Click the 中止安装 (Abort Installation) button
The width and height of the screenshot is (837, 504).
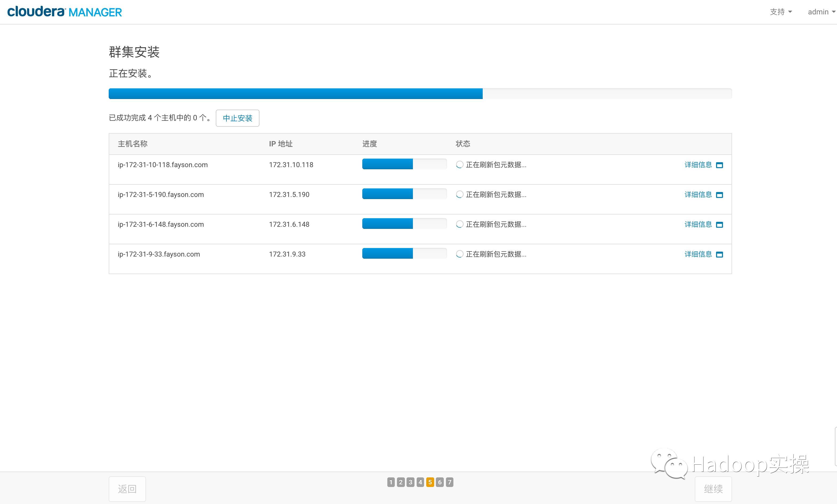point(237,118)
